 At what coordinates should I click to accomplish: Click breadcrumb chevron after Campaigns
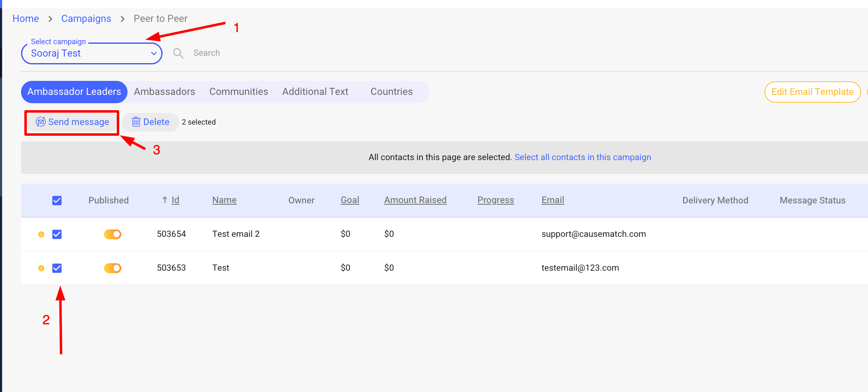click(x=123, y=19)
